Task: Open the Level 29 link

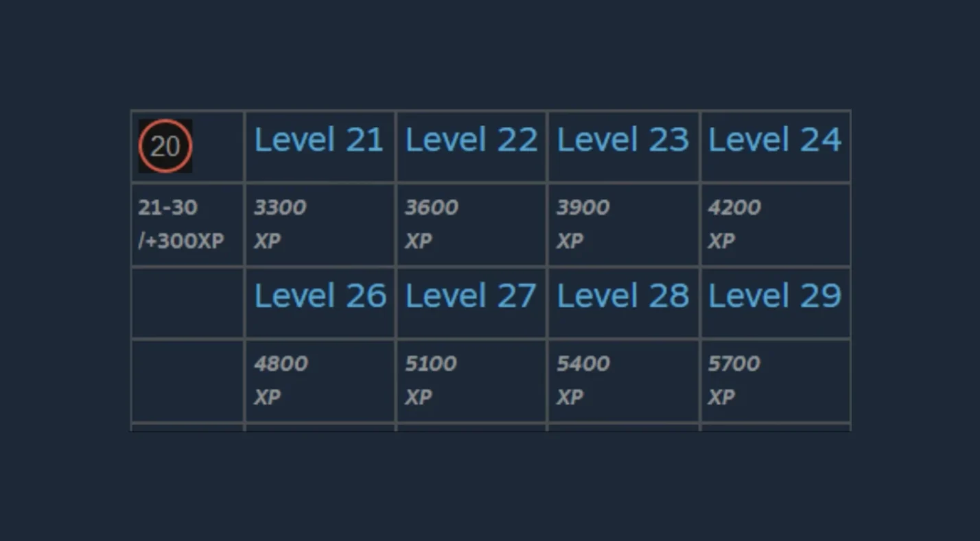Action: click(774, 296)
